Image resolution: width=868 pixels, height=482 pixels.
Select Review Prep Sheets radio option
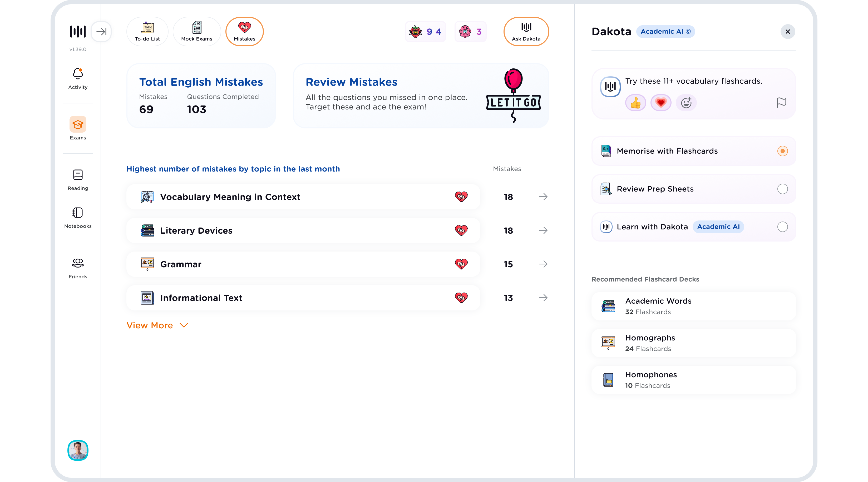(782, 189)
